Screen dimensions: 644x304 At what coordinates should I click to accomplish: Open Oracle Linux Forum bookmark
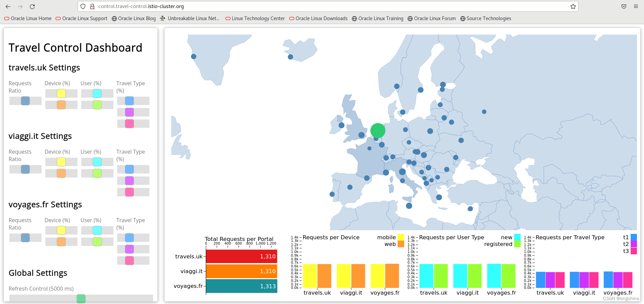(432, 18)
